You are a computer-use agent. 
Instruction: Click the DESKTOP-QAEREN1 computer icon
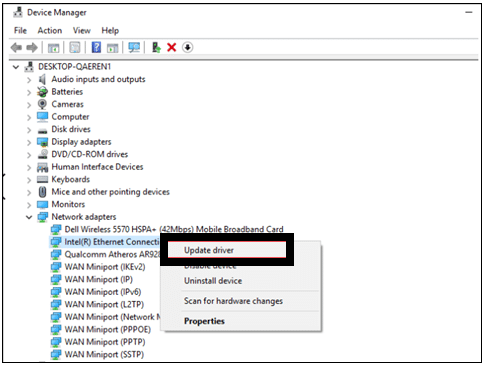29,67
